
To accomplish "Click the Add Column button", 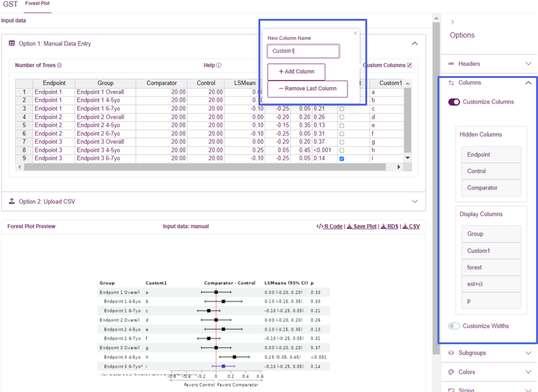I will (x=296, y=72).
